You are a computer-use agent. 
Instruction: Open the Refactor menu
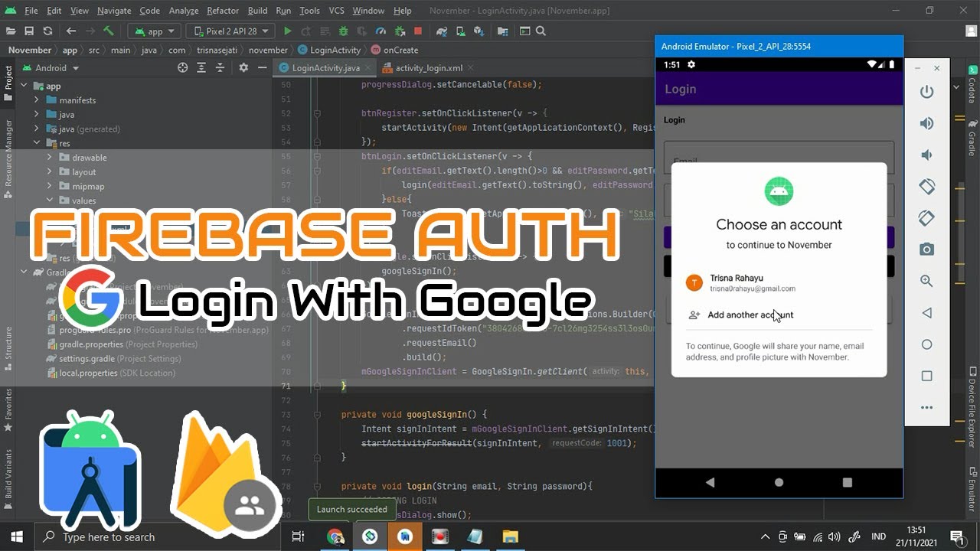tap(223, 11)
